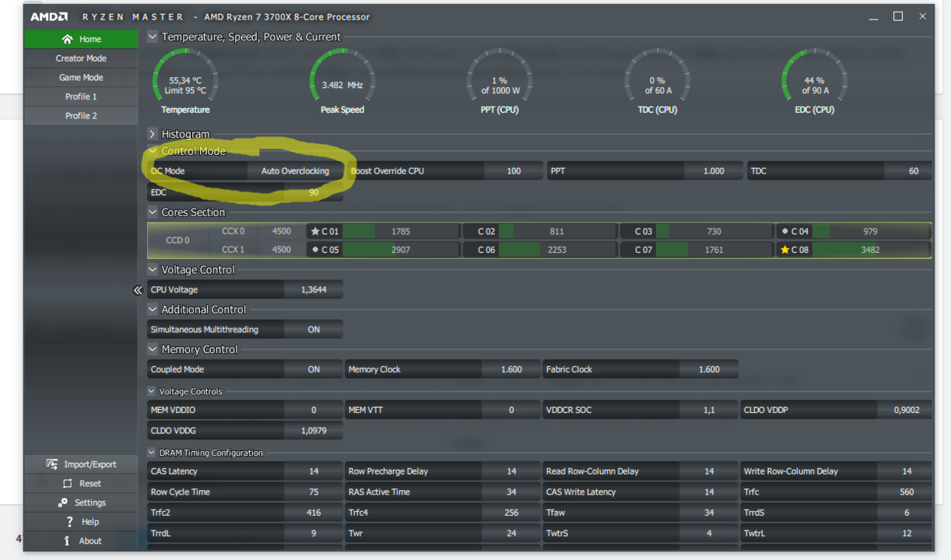The image size is (951, 560).
Task: Click RAS Active Time value 34
Action: [x=511, y=492]
